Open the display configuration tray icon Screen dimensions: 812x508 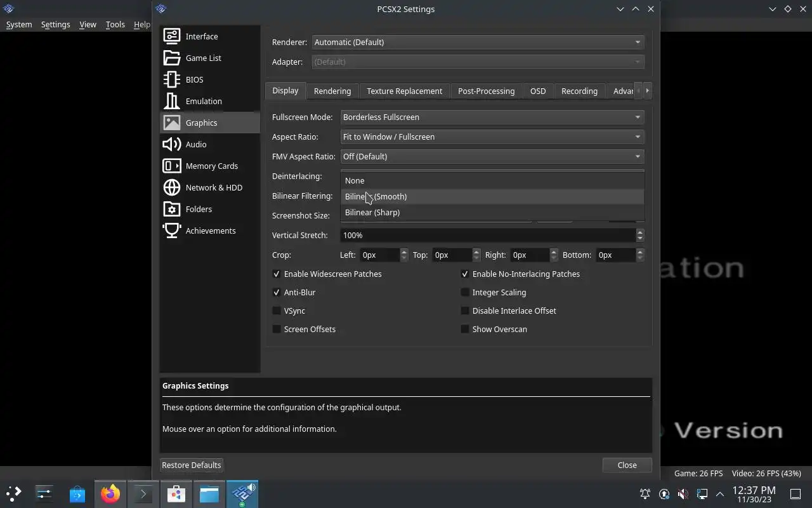pyautogui.click(x=702, y=494)
